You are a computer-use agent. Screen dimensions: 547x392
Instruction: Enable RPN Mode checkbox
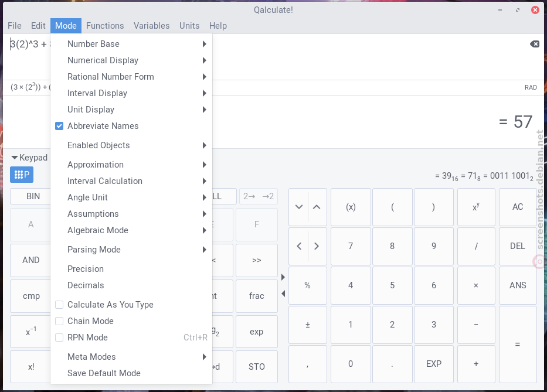[131, 338]
